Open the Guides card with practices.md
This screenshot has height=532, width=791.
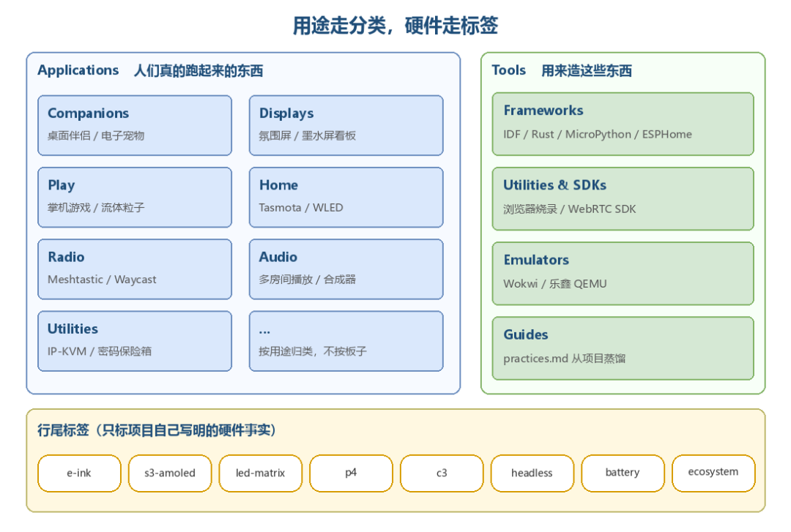[623, 348]
